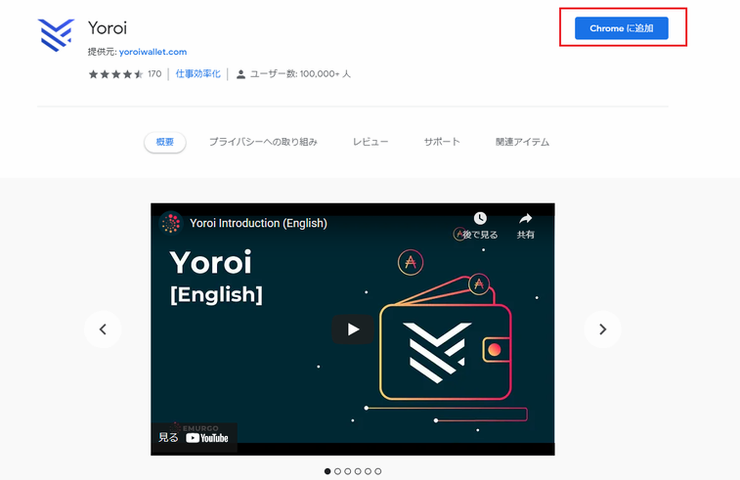The height and width of the screenshot is (480, 740).
Task: Play the Yoroi Introduction video
Action: click(x=353, y=329)
